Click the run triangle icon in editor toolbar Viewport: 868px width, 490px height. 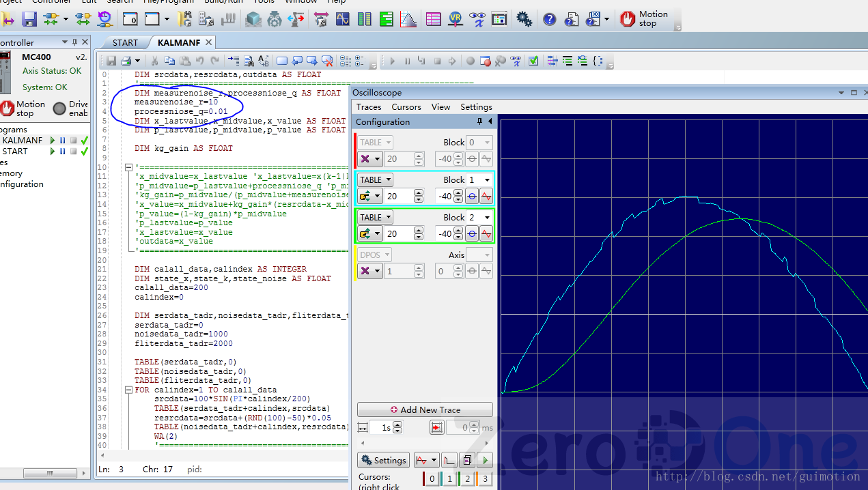(392, 61)
